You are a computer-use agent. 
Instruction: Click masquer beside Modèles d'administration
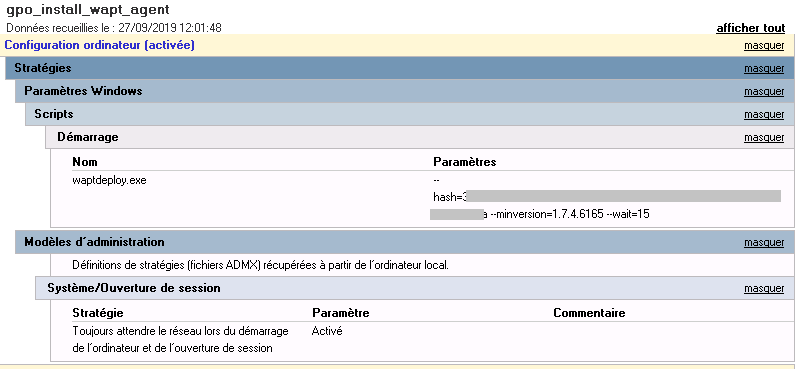pyautogui.click(x=764, y=242)
